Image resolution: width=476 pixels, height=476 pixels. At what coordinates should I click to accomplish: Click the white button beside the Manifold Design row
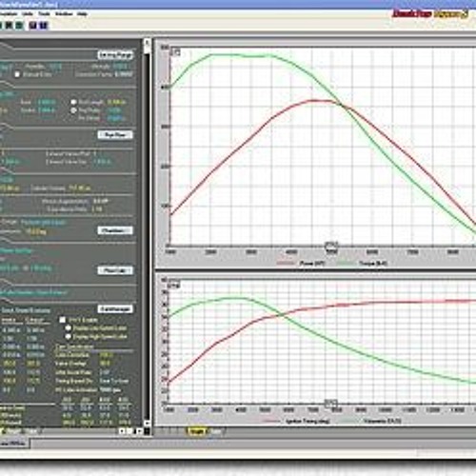coord(115,230)
